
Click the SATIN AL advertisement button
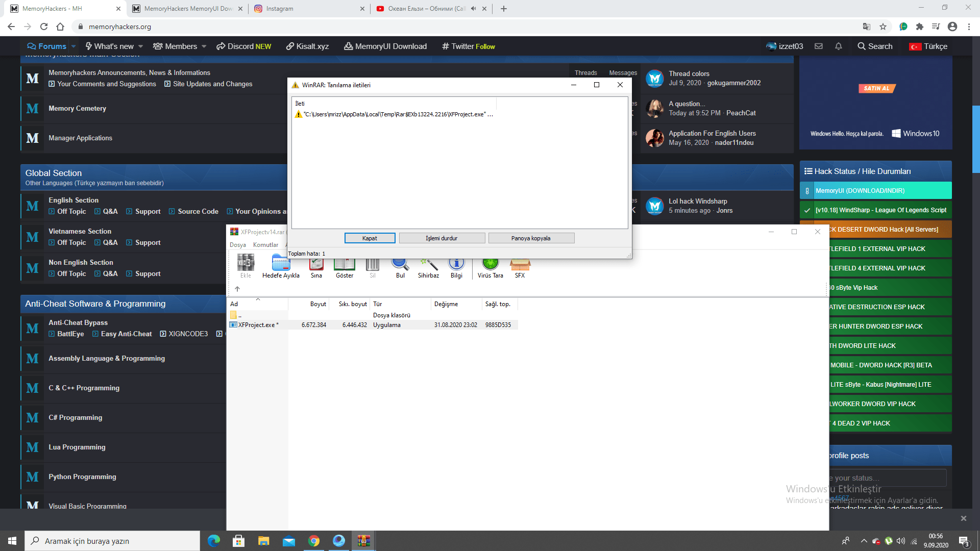pos(876,88)
